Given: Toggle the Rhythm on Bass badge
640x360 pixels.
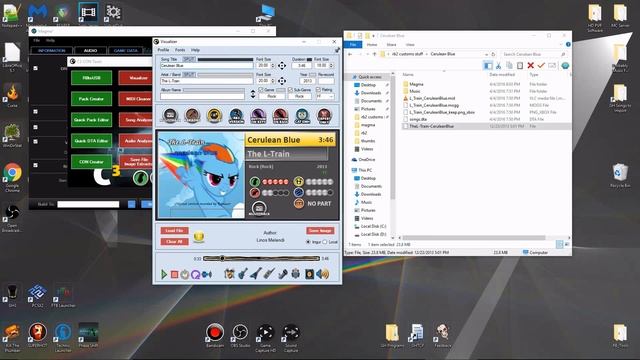Looking at the screenshot, I should click(x=280, y=116).
